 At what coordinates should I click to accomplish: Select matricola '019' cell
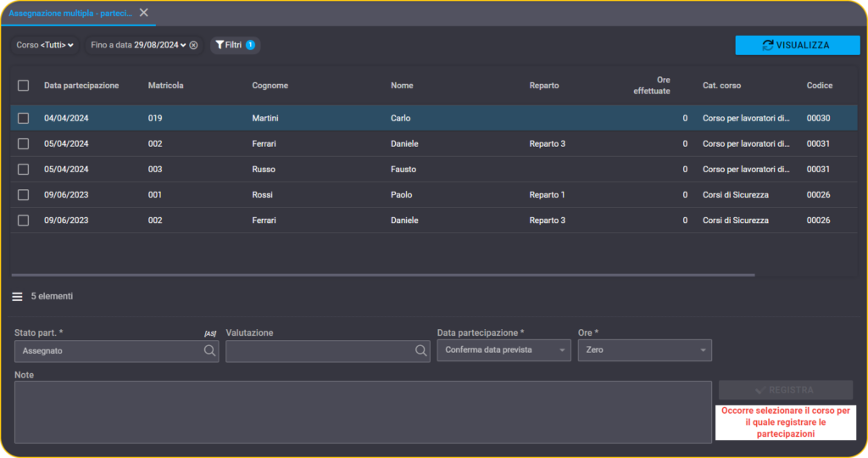click(155, 118)
